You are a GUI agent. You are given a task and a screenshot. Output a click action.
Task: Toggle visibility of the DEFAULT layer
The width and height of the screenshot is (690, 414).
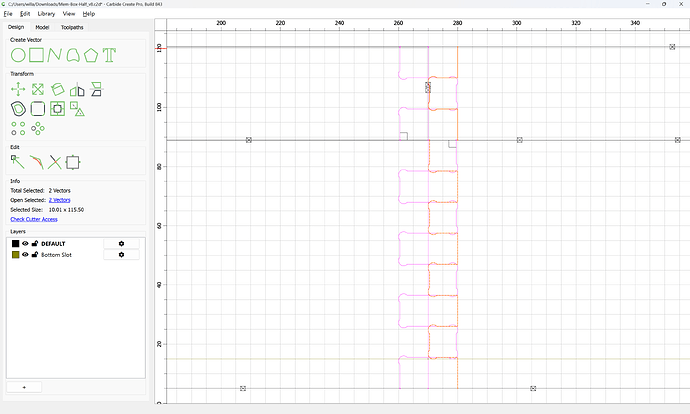coord(25,243)
